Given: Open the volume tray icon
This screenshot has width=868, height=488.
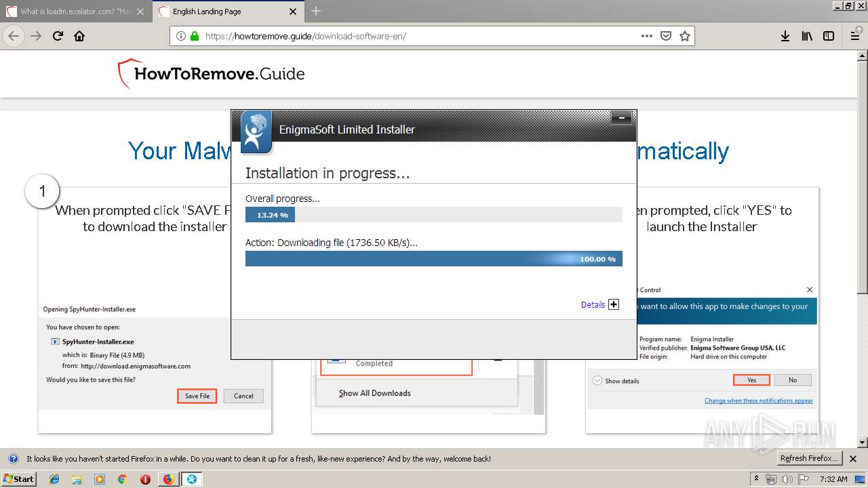Looking at the screenshot, I should [x=787, y=479].
